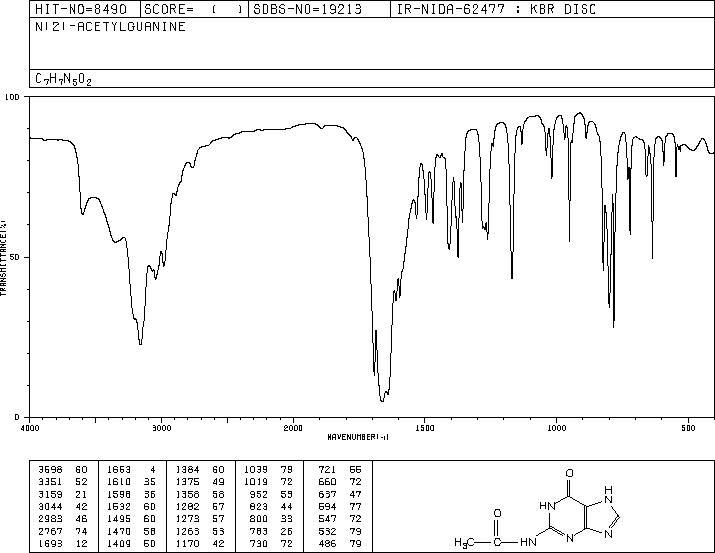Screen dimensions: 715x553
Task: Click the 2767 wavenumber cell
Action: click(x=50, y=532)
